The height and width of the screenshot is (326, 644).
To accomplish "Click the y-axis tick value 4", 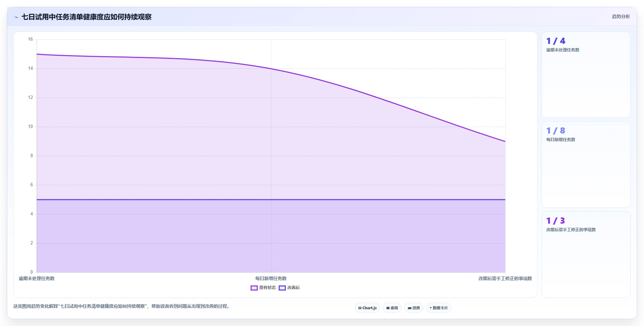I will [x=32, y=214].
